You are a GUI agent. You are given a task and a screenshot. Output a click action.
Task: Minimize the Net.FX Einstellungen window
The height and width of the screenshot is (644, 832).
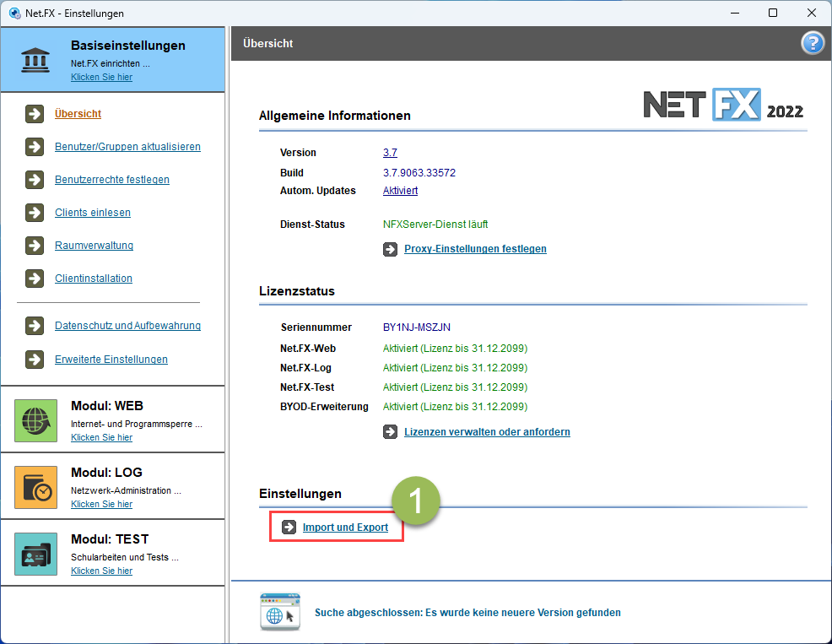pyautogui.click(x=734, y=13)
